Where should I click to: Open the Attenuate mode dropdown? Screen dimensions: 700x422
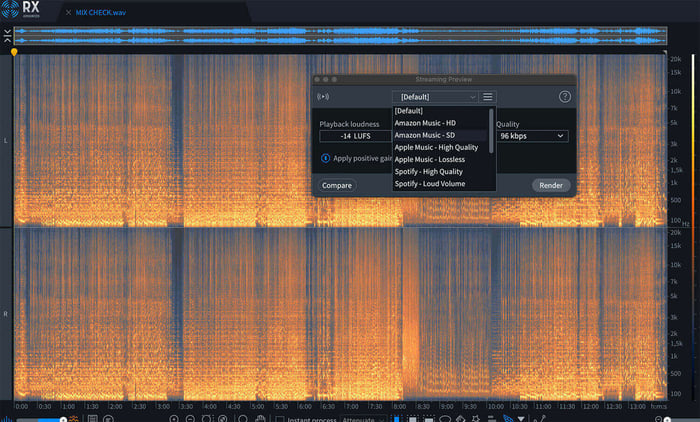click(363, 419)
